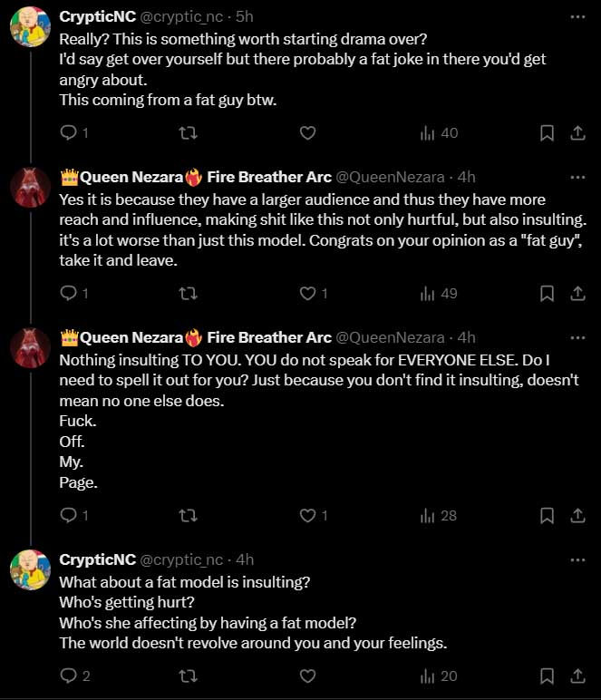The height and width of the screenshot is (700, 601).
Task: Open CrypticNC's avatar on the top tweet
Action: (x=30, y=27)
